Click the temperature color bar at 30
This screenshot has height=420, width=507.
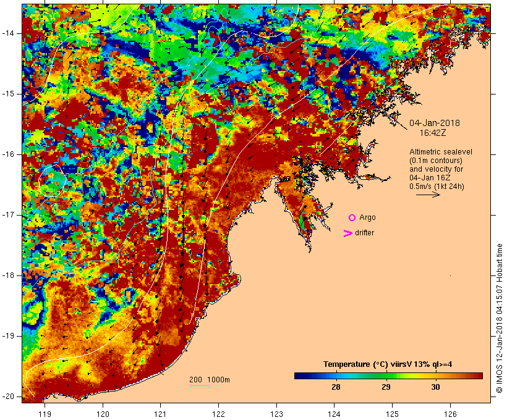[435, 376]
